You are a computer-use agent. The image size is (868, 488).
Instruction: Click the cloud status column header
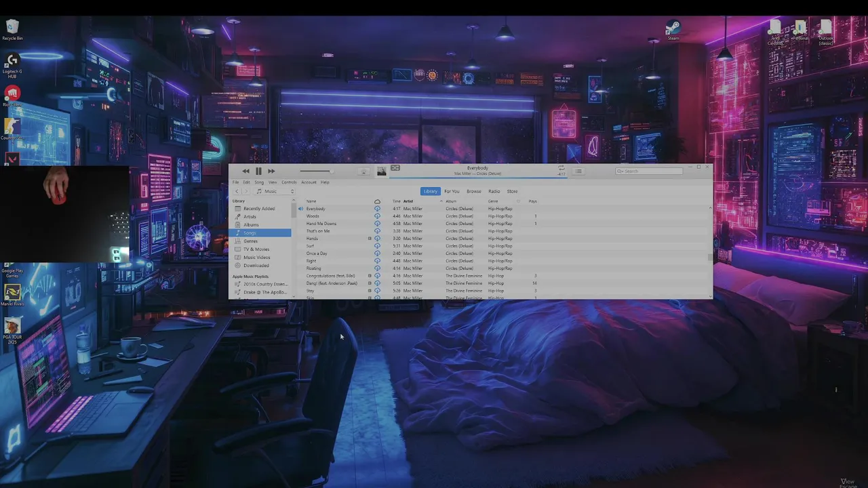pyautogui.click(x=378, y=201)
